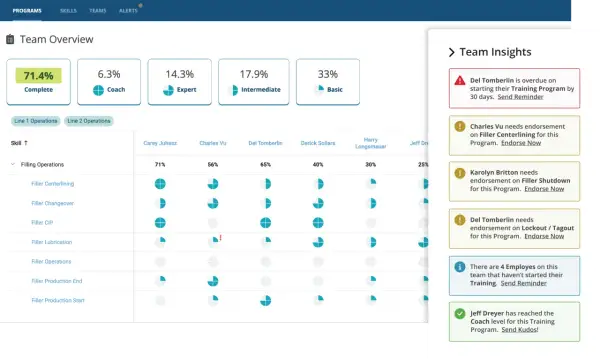Screen dimensions: 600x360
Task: Open the Filler Operations skill
Action: 51,261
